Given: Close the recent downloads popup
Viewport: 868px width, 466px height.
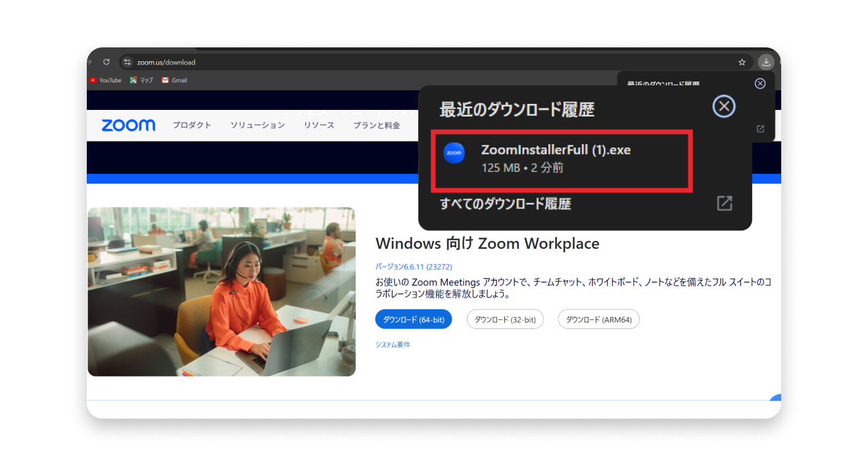Looking at the screenshot, I should click(724, 107).
